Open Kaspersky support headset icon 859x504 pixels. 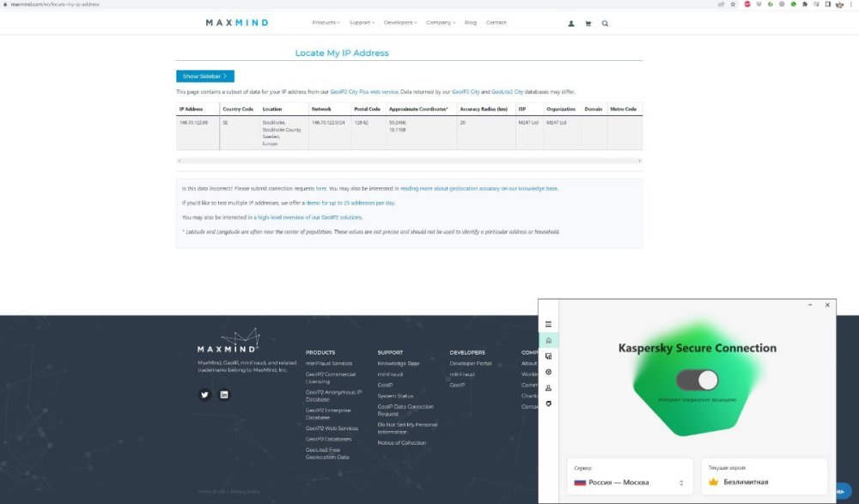[x=548, y=404]
